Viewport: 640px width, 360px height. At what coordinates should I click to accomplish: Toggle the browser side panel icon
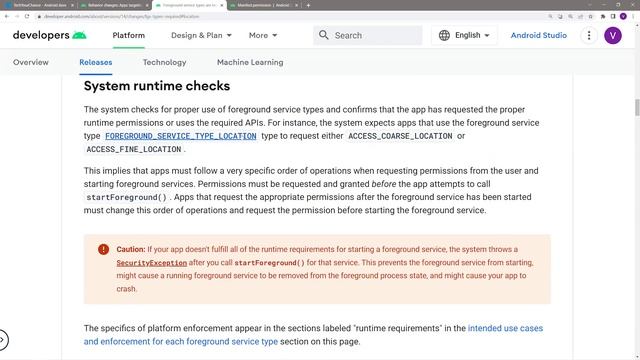pyautogui.click(x=613, y=17)
